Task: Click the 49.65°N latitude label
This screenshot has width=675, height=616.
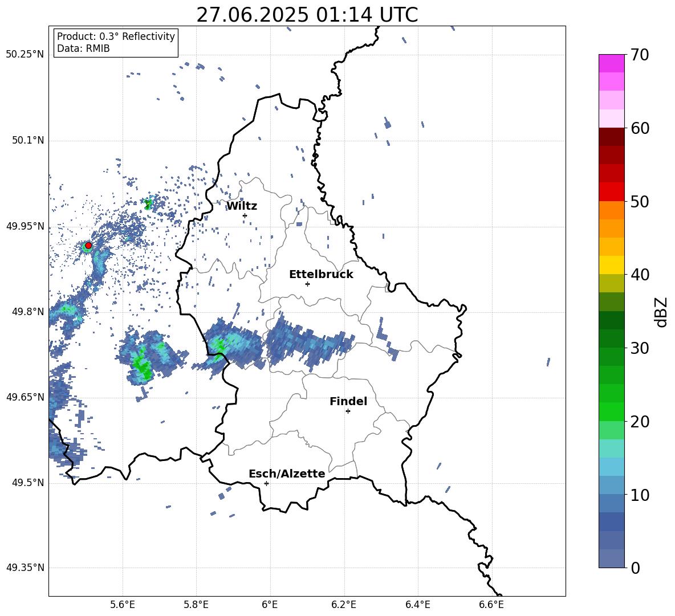Action: (x=25, y=397)
